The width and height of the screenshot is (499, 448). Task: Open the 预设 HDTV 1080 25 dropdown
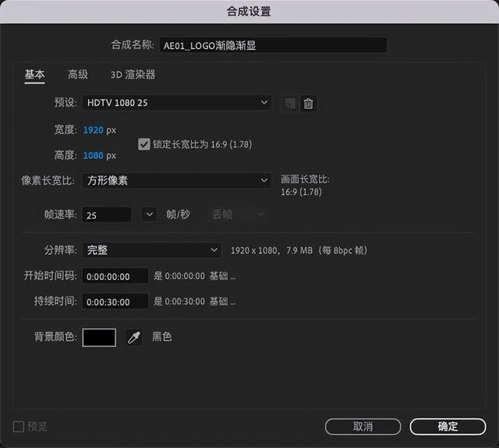tap(177, 103)
